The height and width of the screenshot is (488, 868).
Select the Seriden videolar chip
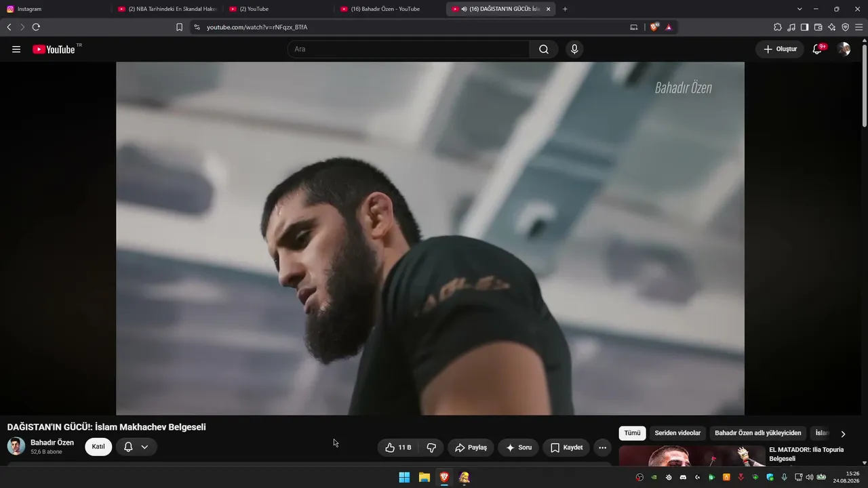tap(677, 433)
